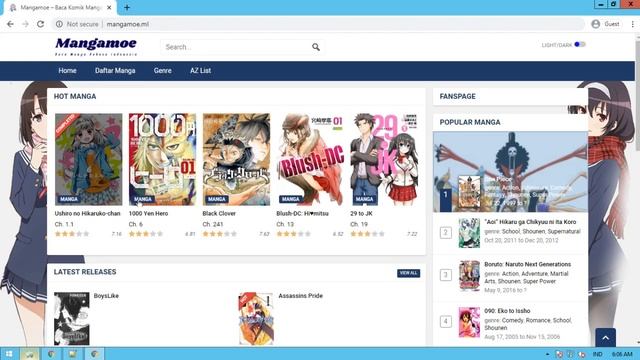The height and width of the screenshot is (360, 640).
Task: Click the browser back arrow
Action: (x=10, y=24)
